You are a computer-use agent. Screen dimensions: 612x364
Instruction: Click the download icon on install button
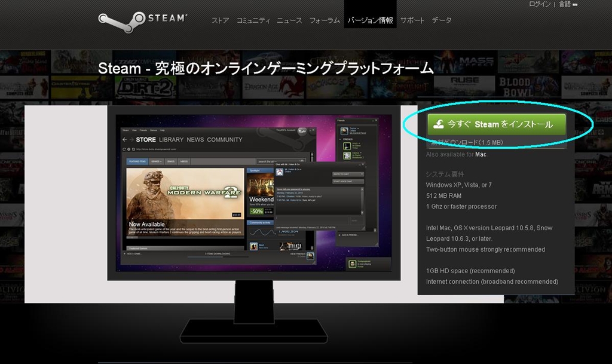pyautogui.click(x=439, y=124)
